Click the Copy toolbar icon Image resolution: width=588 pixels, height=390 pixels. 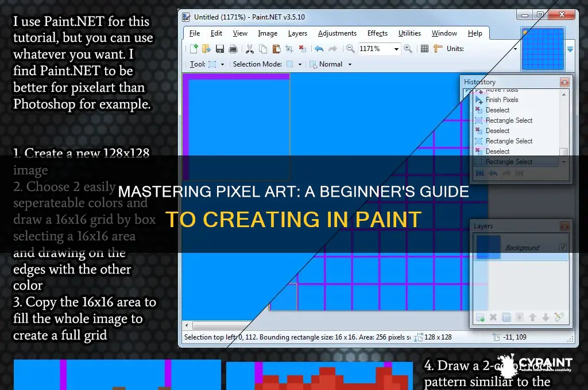263,49
